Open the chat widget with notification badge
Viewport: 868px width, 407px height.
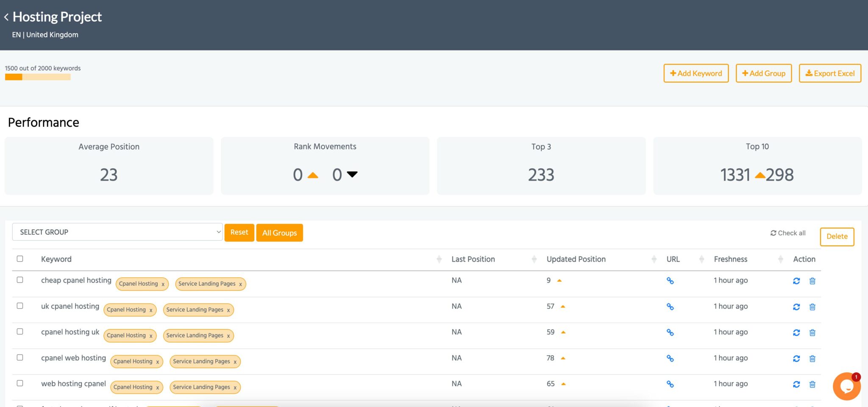[x=846, y=386]
